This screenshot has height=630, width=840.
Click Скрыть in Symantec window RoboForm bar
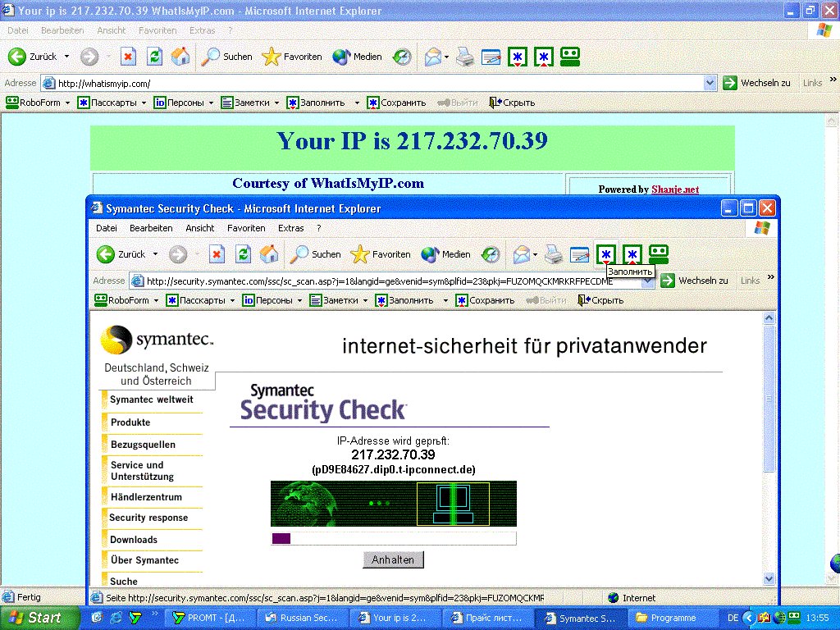600,300
